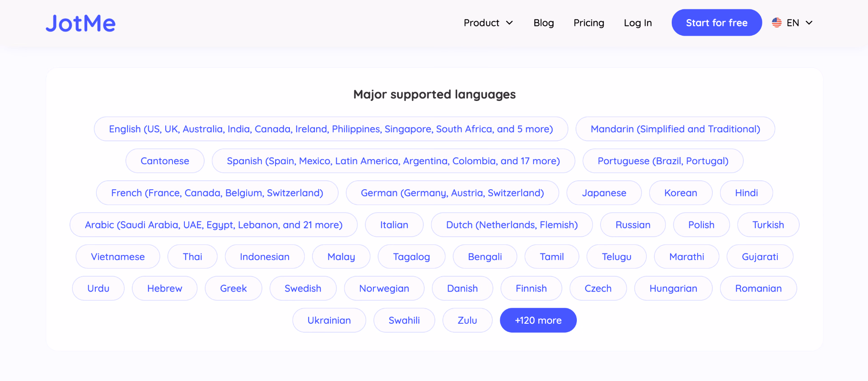Choose the Hebrew language tag
This screenshot has height=381, width=868.
coord(164,289)
